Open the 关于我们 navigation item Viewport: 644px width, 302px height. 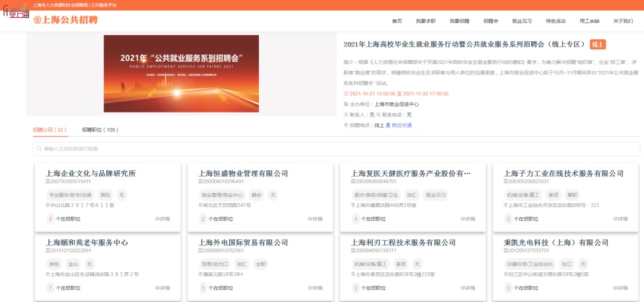pyautogui.click(x=623, y=21)
